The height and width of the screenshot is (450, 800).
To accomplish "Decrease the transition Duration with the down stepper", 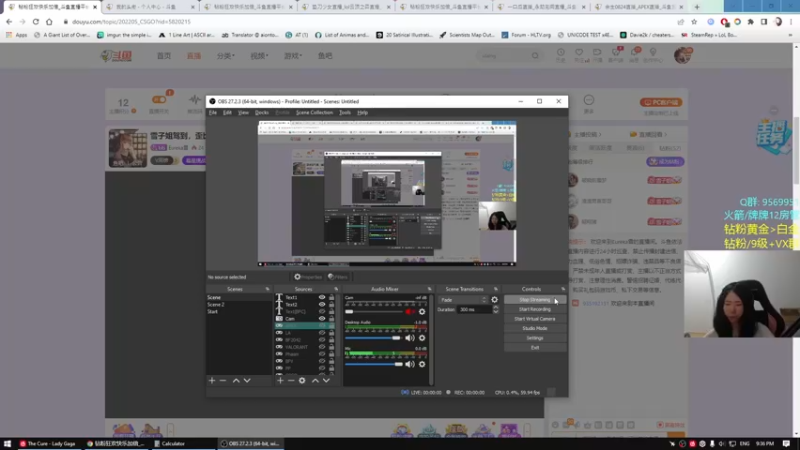I will point(496,311).
